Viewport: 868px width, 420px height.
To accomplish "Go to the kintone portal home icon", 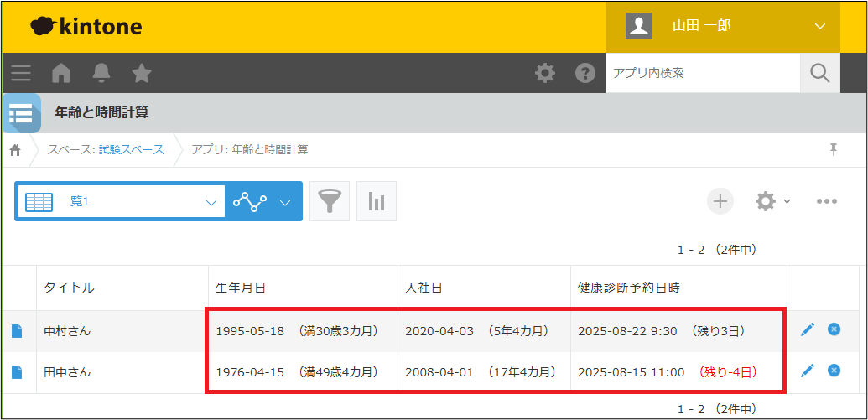I will tap(61, 73).
